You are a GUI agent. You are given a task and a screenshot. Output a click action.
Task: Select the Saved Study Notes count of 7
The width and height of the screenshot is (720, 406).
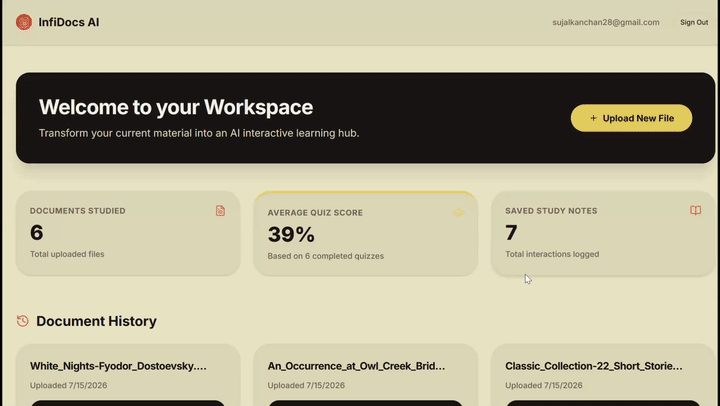tap(511, 232)
